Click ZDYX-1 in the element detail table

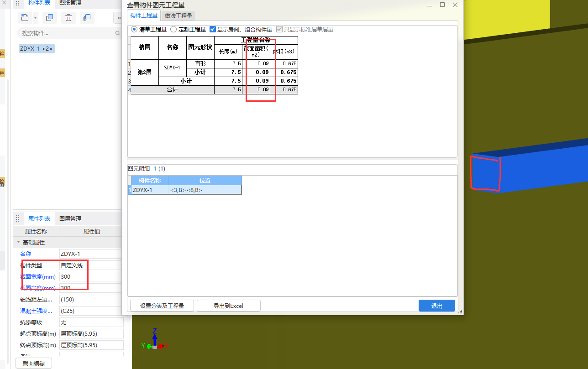click(150, 190)
